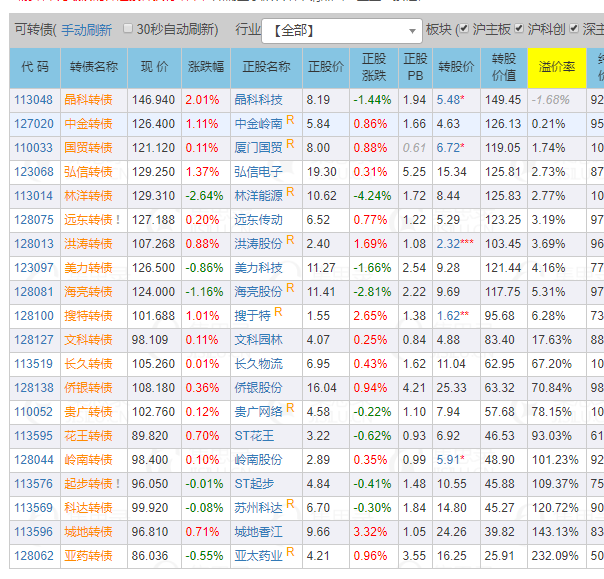Open the 弘信转债 bond link
The width and height of the screenshot is (604, 579).
click(88, 172)
